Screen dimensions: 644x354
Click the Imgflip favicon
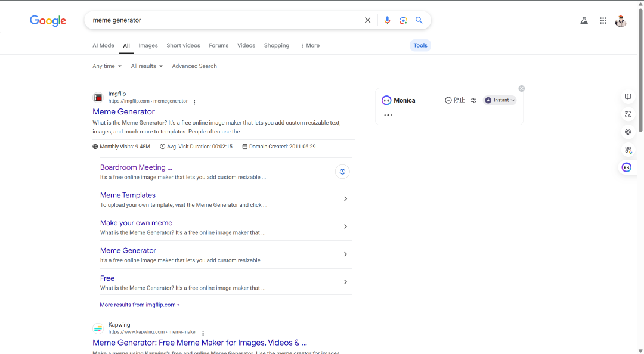coord(98,97)
